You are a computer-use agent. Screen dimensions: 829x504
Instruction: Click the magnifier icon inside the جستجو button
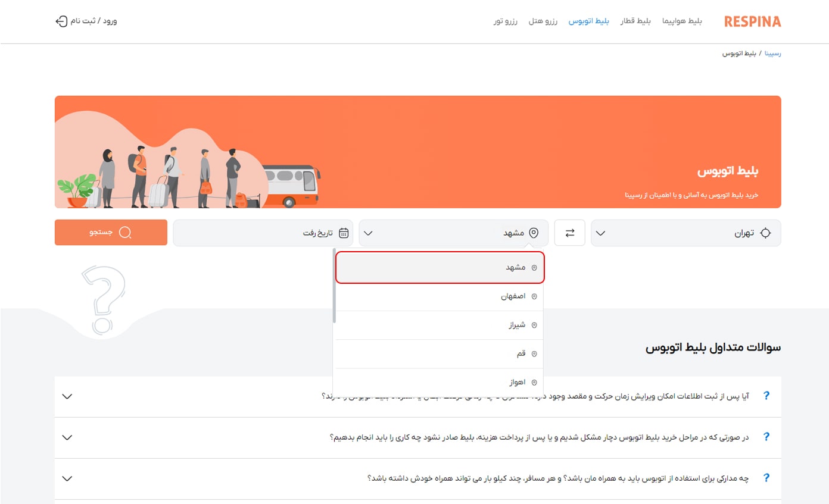tap(126, 233)
